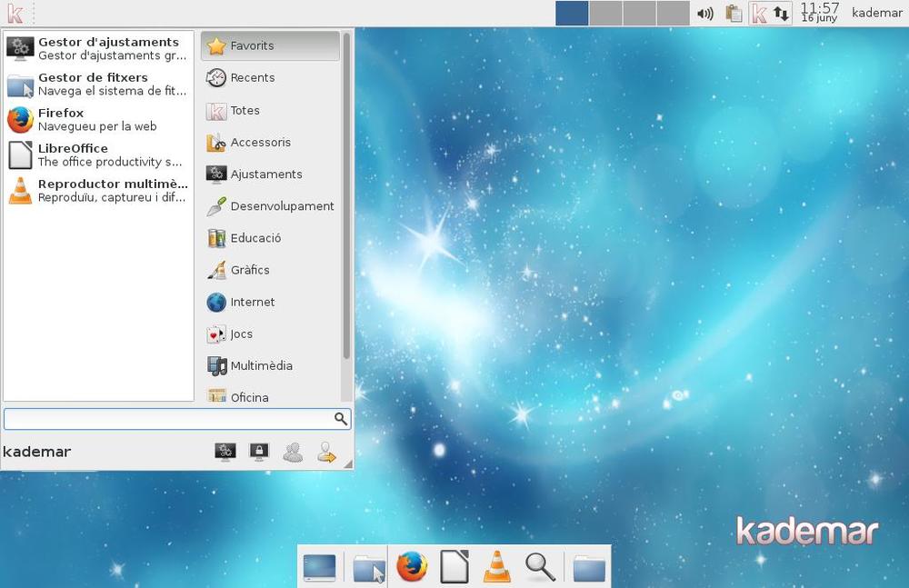Click the category list scrollbar
909x588 pixels.
(346, 200)
